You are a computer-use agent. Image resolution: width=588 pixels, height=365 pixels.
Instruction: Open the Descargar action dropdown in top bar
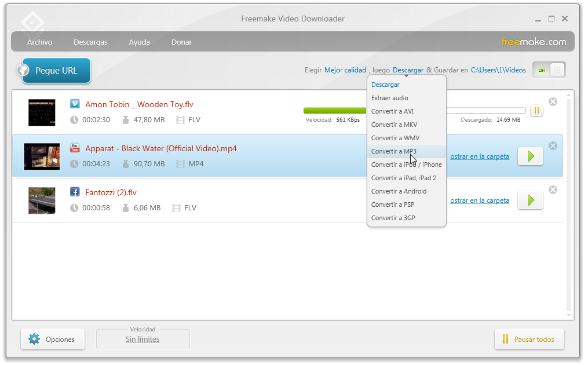point(408,70)
